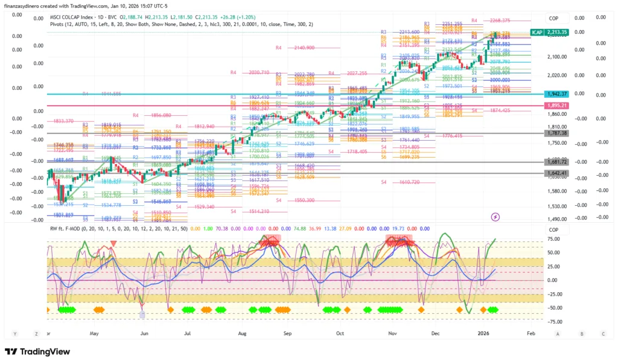
Task: Click the Nov label on time axis
Action: (392, 333)
